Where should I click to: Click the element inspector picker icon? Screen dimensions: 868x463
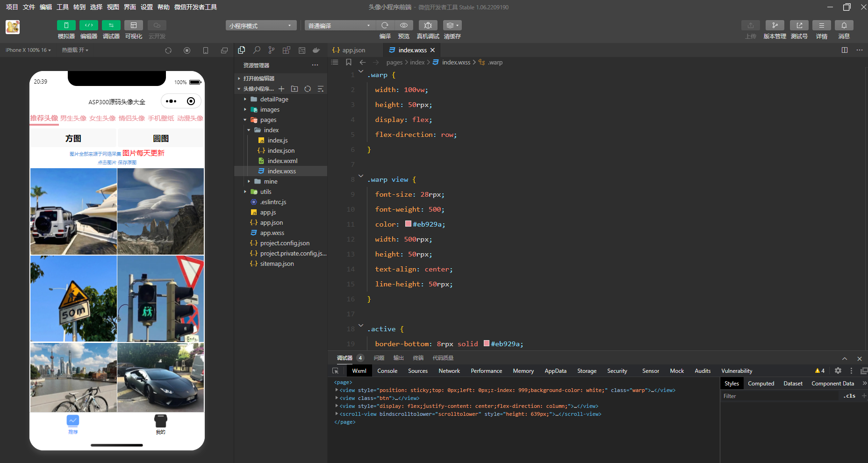pyautogui.click(x=335, y=370)
